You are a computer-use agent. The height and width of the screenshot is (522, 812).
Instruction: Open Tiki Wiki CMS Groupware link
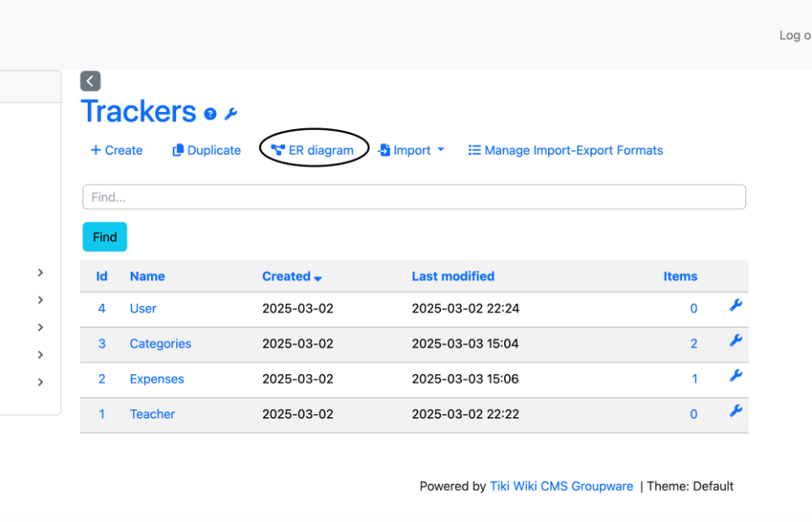click(561, 486)
